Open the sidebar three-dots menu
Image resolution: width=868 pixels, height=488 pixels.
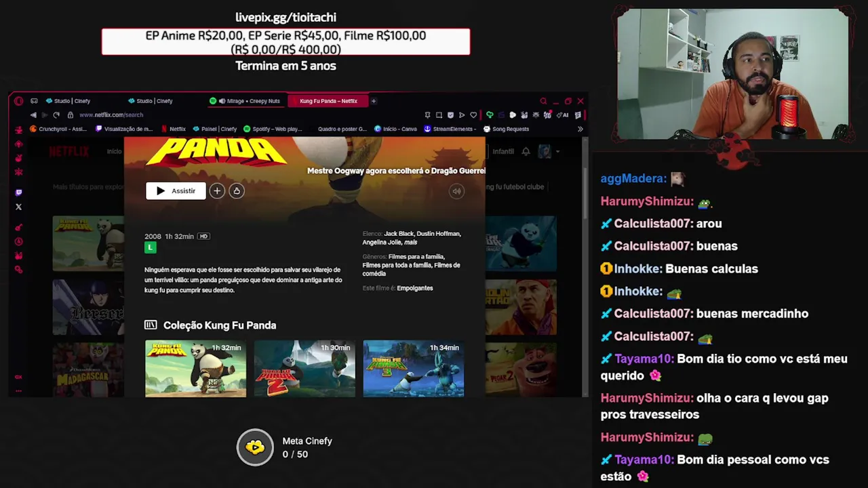18,390
